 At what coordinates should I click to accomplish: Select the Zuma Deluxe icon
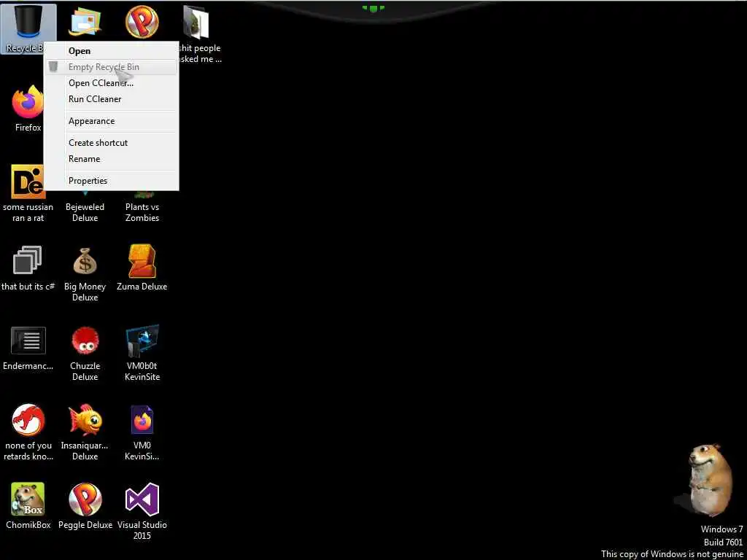pyautogui.click(x=142, y=261)
